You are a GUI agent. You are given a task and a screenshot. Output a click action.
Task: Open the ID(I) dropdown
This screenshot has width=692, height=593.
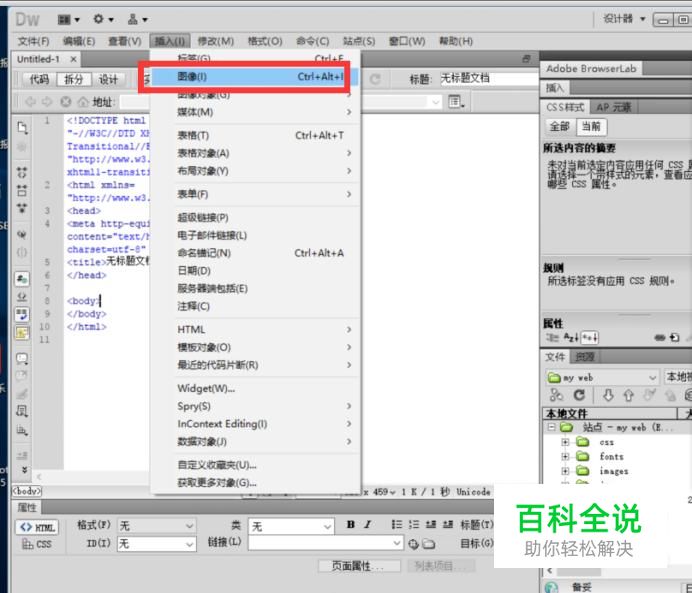pyautogui.click(x=156, y=544)
